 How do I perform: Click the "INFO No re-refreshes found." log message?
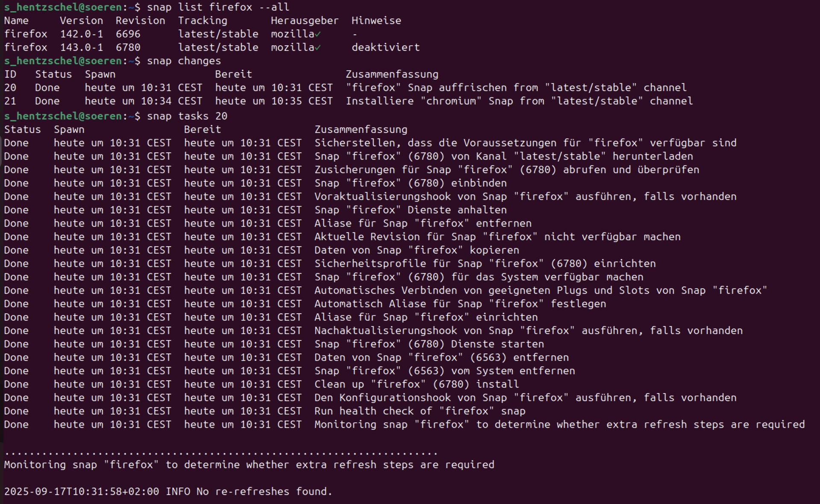tap(249, 492)
